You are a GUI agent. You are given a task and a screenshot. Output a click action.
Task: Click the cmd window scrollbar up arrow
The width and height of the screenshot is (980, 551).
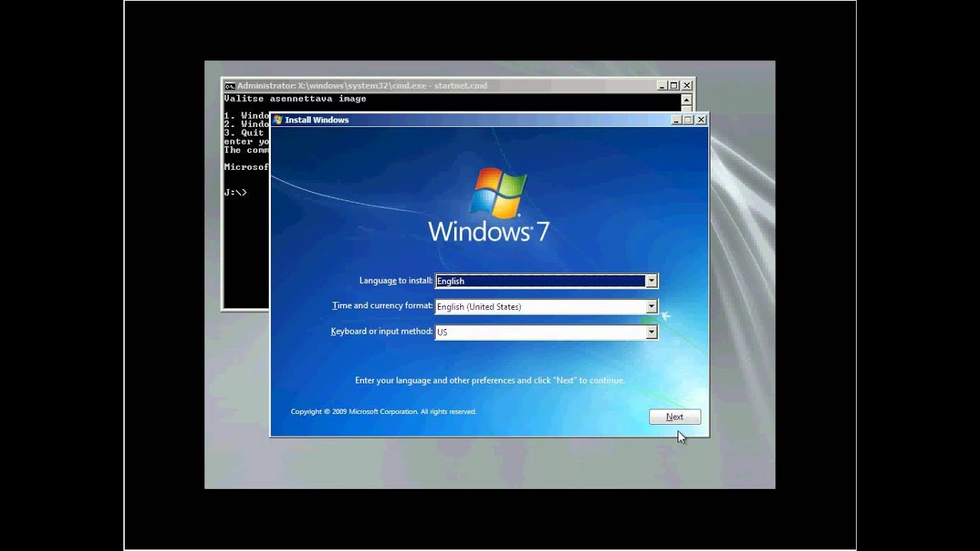pyautogui.click(x=686, y=99)
